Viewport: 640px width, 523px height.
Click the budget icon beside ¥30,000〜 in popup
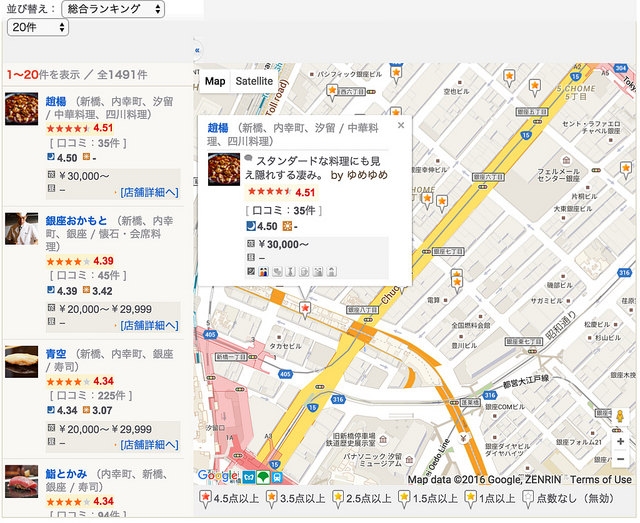251,244
